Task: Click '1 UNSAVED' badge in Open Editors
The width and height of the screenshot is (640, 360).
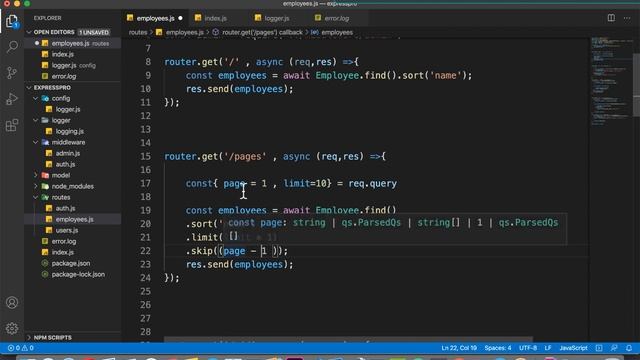Action: coord(94,32)
